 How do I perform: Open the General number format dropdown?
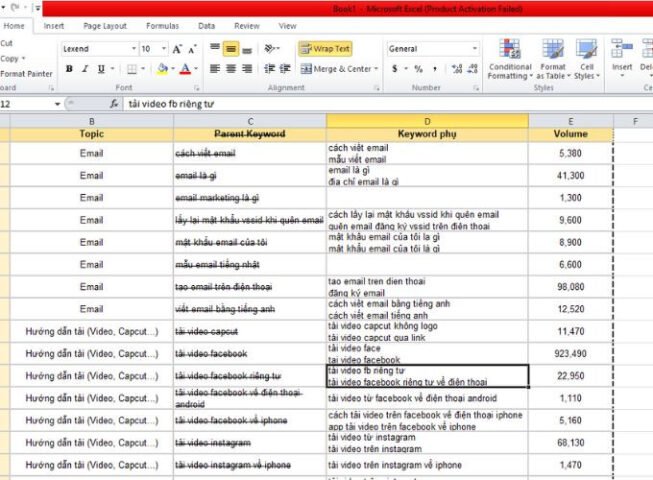(x=475, y=49)
